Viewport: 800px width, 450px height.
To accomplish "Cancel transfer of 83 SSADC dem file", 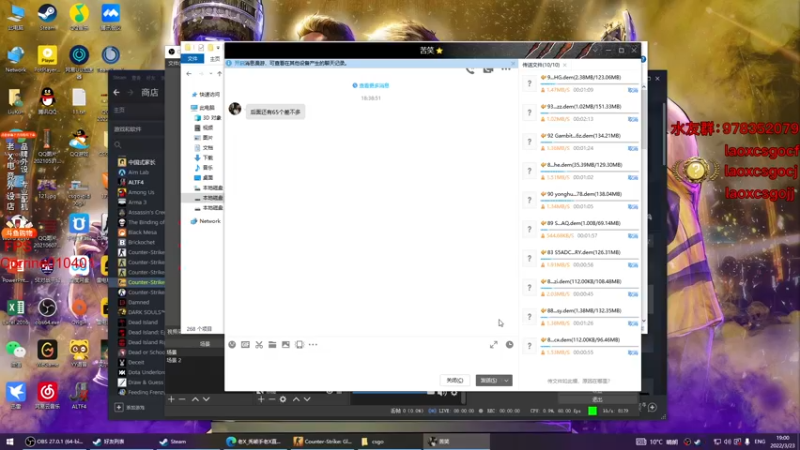I will tap(633, 265).
